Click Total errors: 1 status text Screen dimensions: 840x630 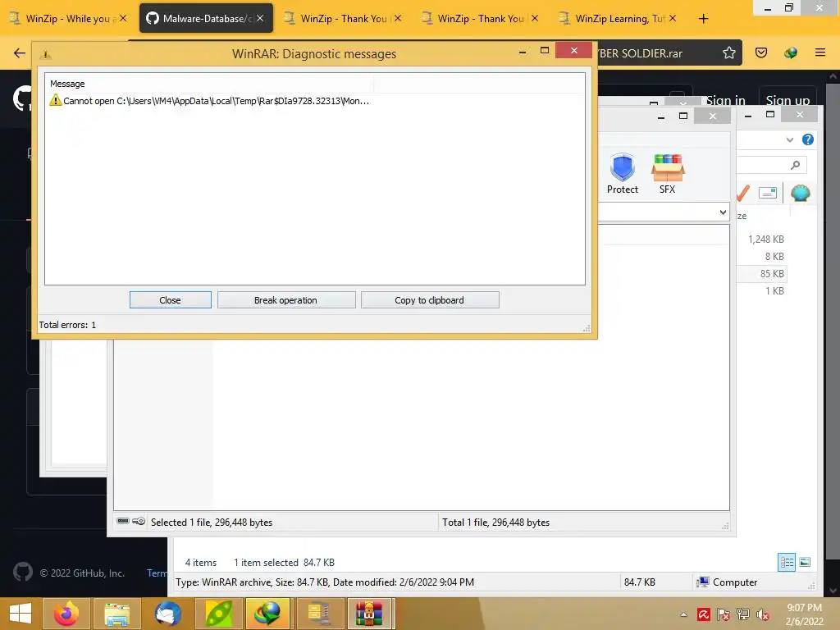tap(67, 325)
